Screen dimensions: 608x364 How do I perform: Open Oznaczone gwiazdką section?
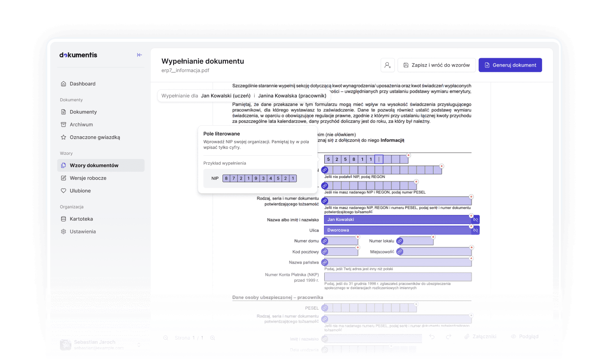95,138
